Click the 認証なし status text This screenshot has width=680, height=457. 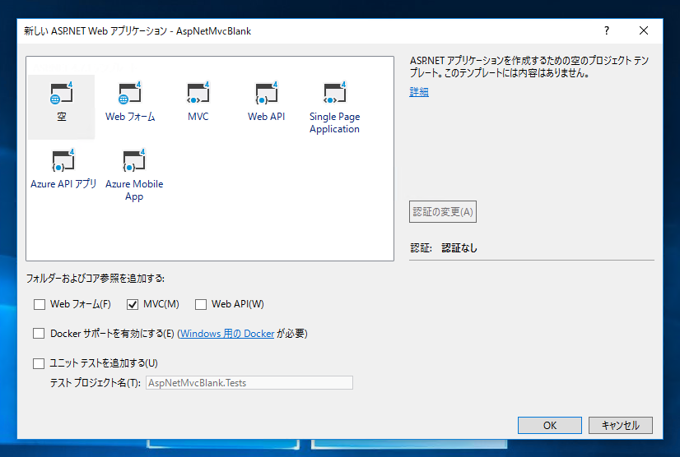[459, 248]
